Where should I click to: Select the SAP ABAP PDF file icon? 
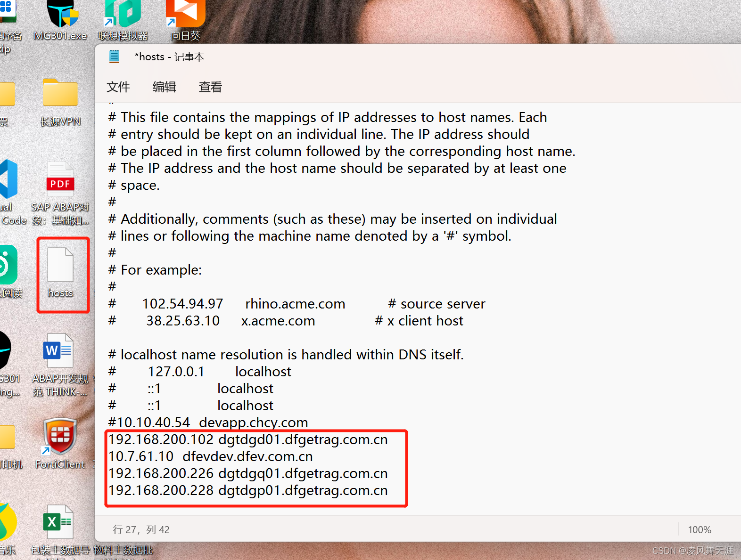coord(60,193)
